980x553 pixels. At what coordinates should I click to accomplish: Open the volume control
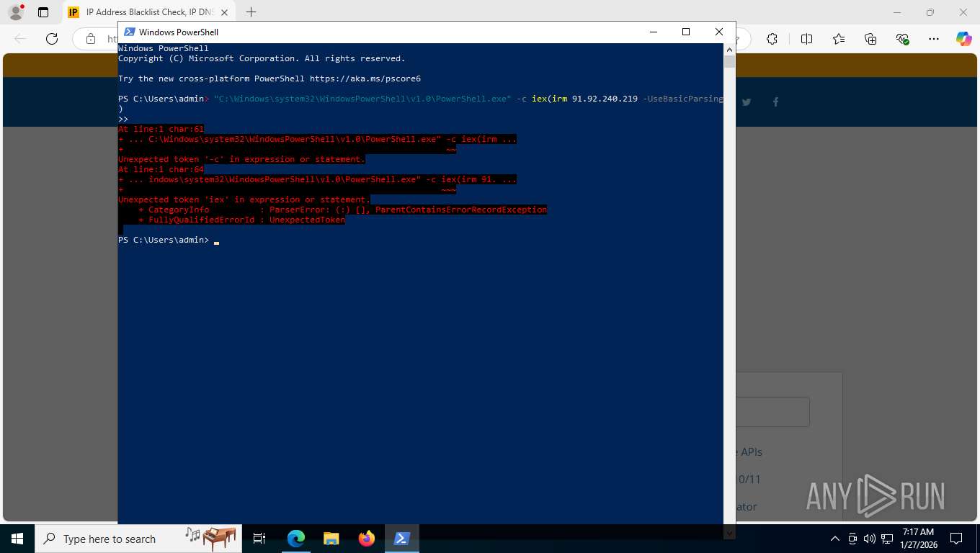tap(868, 539)
